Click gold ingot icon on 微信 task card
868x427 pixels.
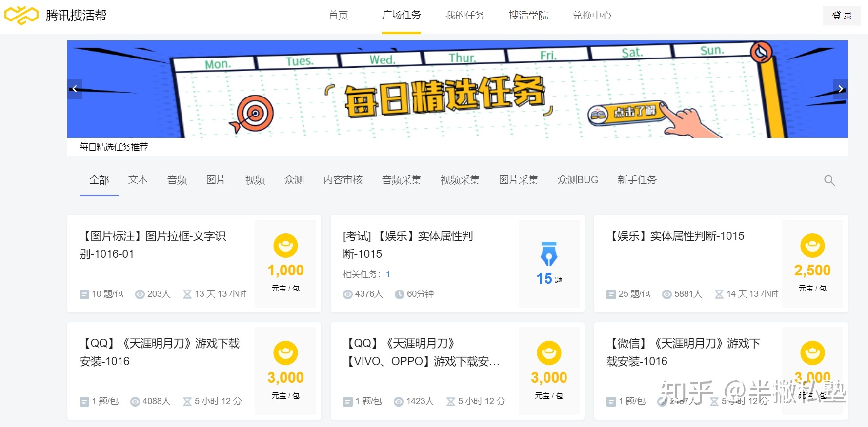pos(812,353)
